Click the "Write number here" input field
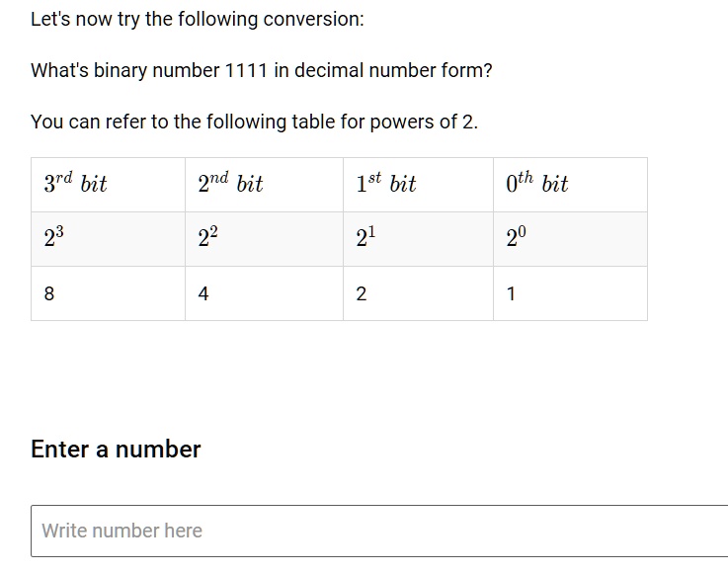The height and width of the screenshot is (574, 728). coord(380,531)
